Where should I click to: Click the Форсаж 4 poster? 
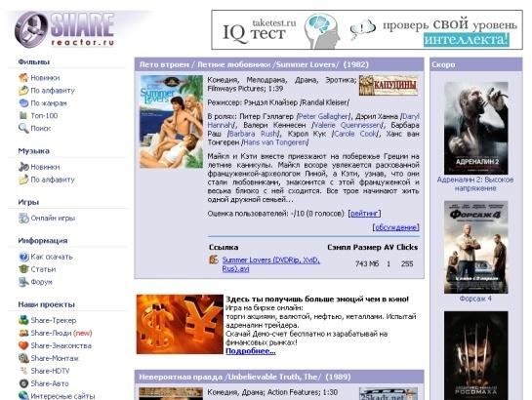coord(476,247)
